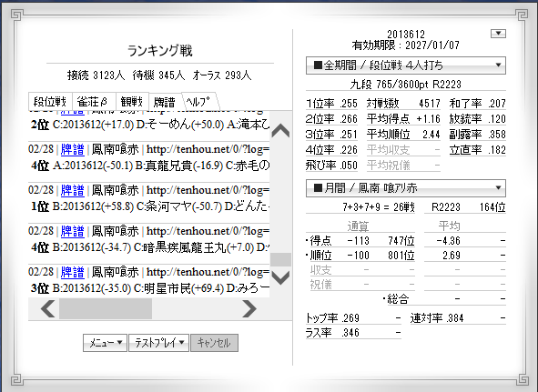Click the 2位率 .266 stat

[331, 118]
